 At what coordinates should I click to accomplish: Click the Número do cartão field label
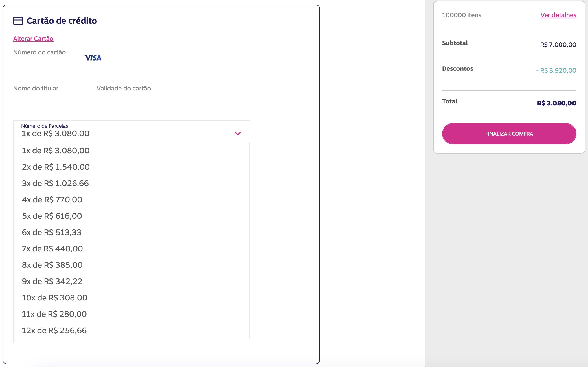(40, 52)
